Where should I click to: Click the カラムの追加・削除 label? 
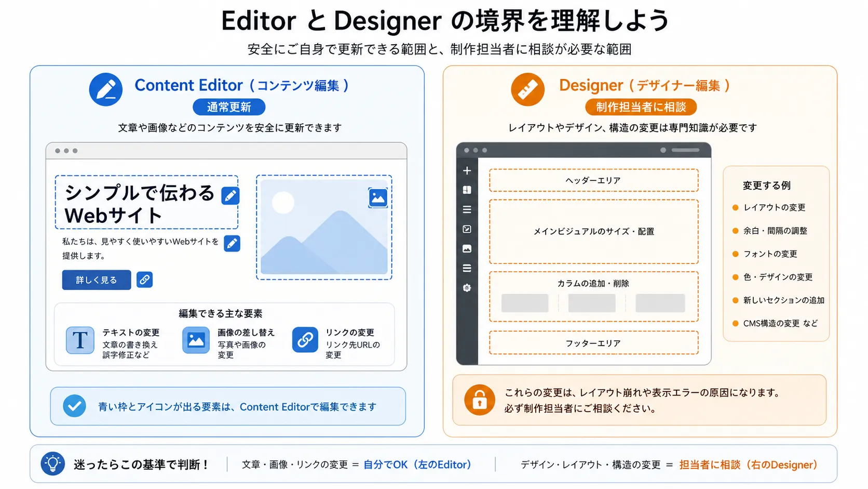[593, 283]
